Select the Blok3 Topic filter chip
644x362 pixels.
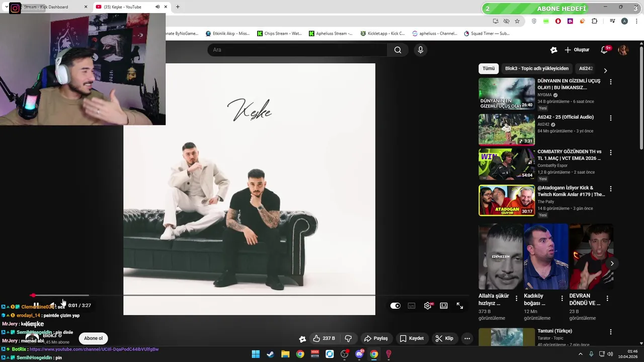point(537,68)
